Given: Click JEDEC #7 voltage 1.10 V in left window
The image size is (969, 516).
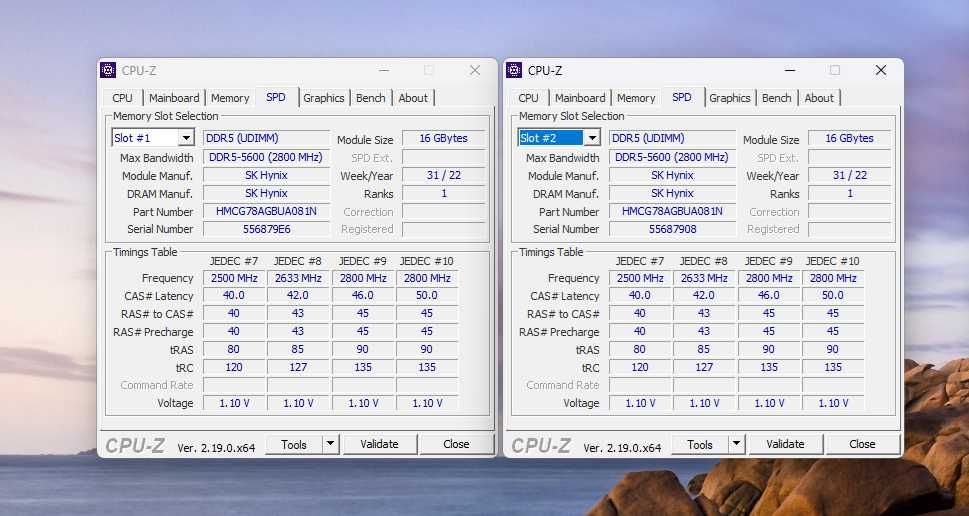Looking at the screenshot, I should coord(234,403).
